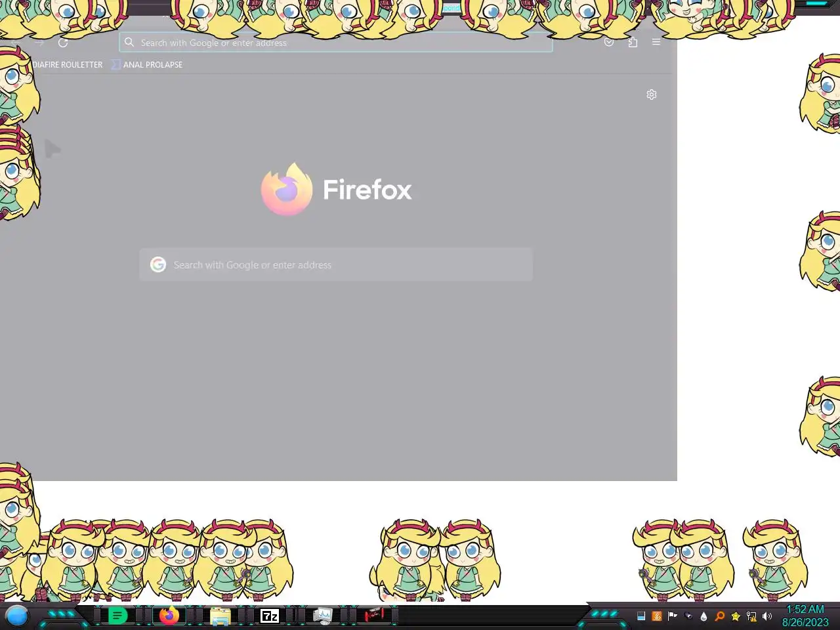
Task: Click the Google G search icon
Action: (158, 264)
